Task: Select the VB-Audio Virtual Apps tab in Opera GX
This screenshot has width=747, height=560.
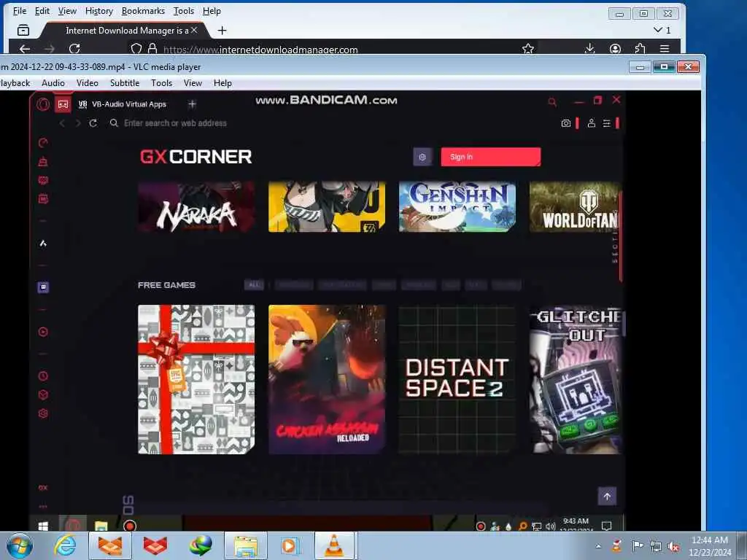Action: pos(123,104)
